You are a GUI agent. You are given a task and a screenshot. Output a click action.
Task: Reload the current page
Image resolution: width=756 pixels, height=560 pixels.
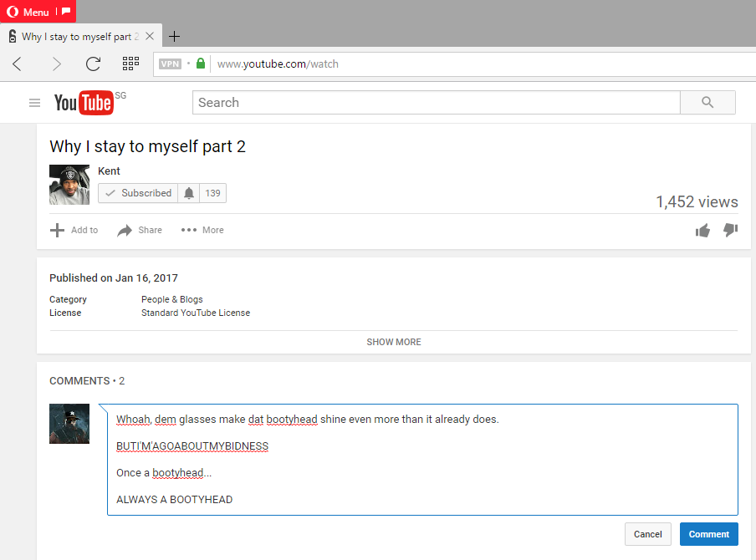tap(93, 64)
